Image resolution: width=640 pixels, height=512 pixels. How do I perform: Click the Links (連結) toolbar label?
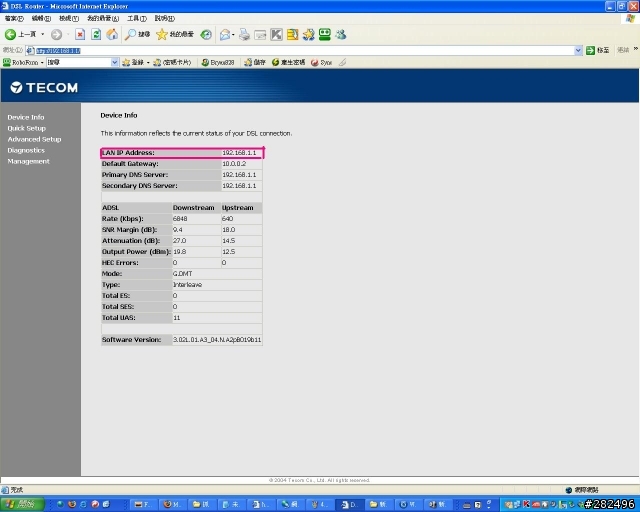[623, 50]
